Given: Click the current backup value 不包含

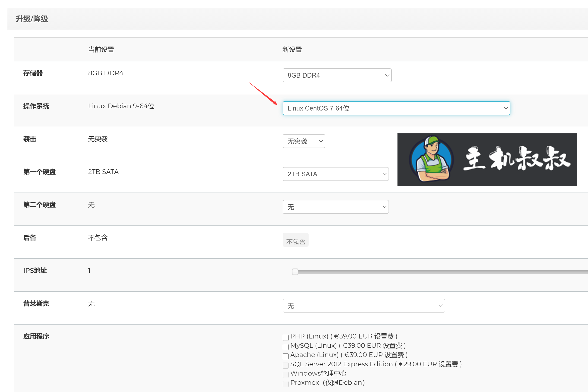Looking at the screenshot, I should pos(98,238).
